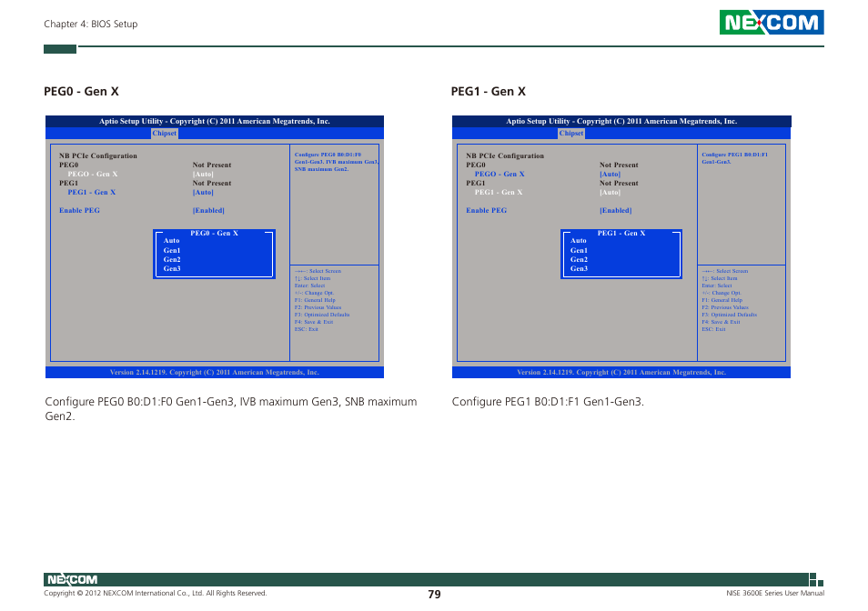Choose Auto in the PEG1 - Gen X popup
The image size is (868, 611).
click(579, 241)
